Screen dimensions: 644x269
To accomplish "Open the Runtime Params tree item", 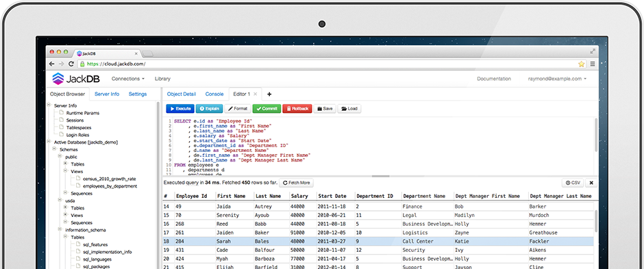I will (82, 113).
